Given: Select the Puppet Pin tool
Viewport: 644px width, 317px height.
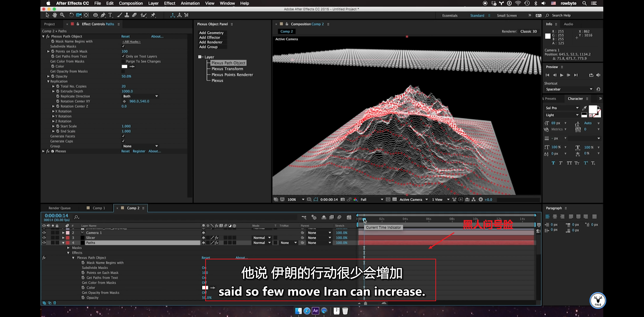Looking at the screenshot, I should coord(153,15).
